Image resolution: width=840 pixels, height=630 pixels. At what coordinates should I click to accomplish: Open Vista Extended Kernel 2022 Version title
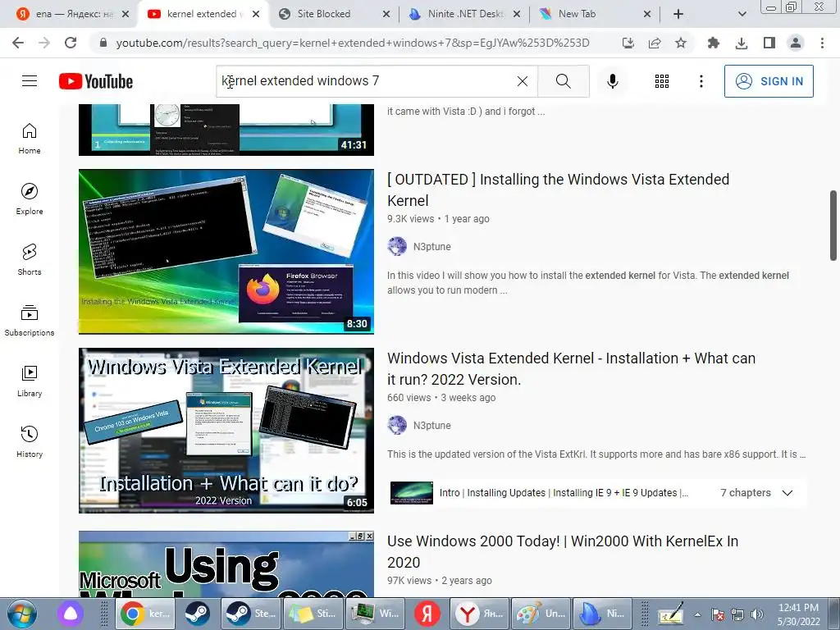[571, 368]
